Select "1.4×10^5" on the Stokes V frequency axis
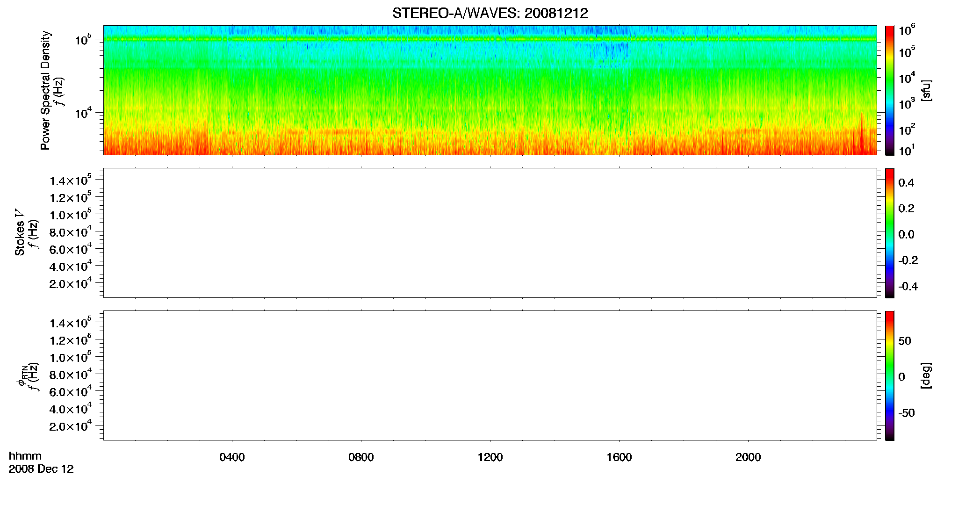The image size is (980, 505). point(71,180)
